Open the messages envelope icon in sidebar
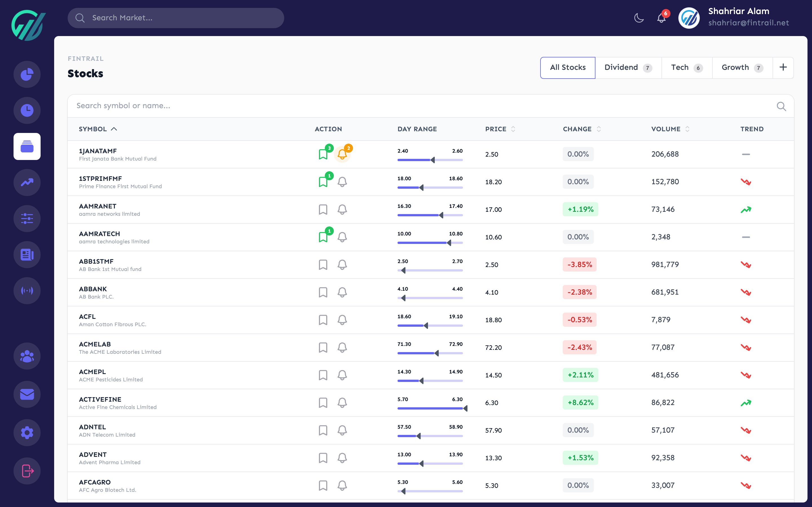 (27, 394)
